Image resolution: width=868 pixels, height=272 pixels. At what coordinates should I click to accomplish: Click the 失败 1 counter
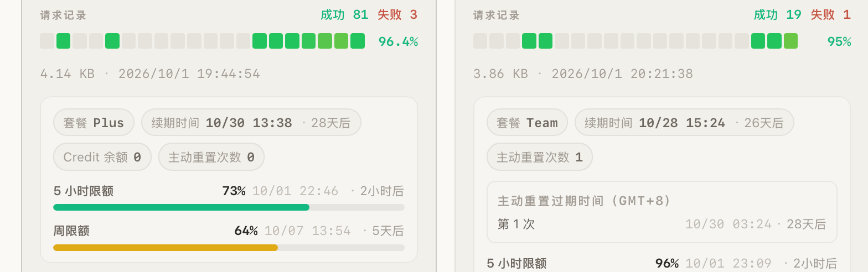point(831,15)
